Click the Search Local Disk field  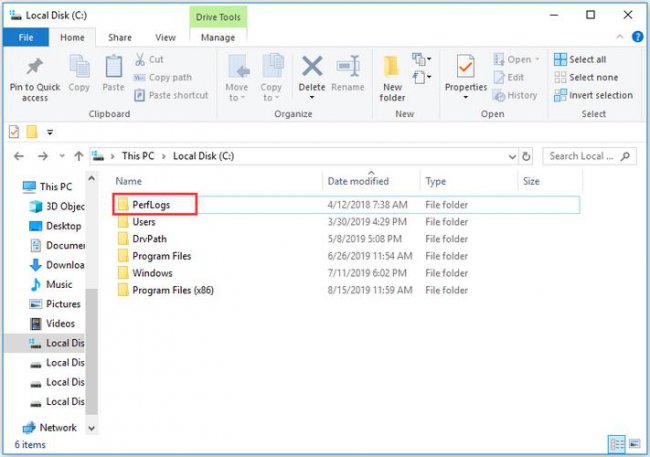click(589, 156)
